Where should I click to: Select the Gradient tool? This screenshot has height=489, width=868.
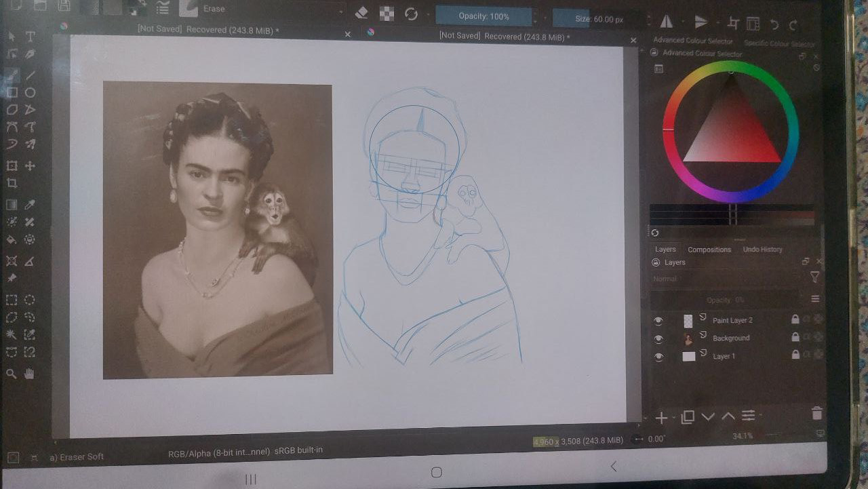tap(12, 205)
